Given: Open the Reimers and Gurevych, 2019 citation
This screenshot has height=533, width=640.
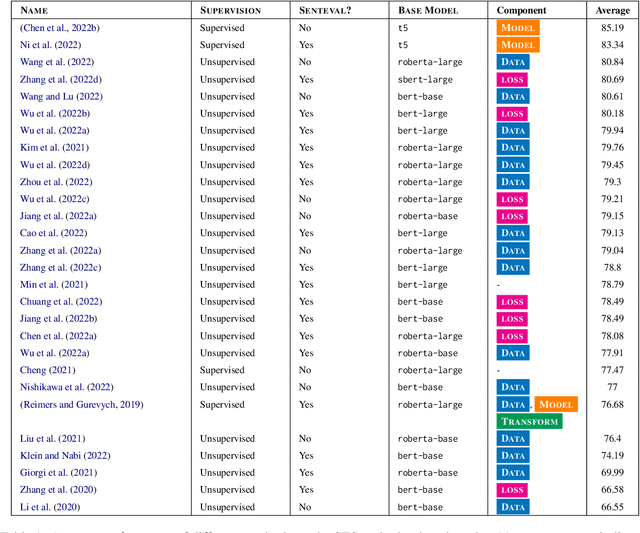Looking at the screenshot, I should tap(82, 405).
